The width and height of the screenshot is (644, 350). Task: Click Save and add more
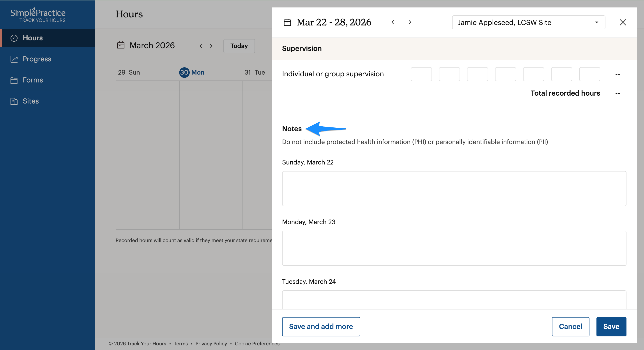(x=321, y=327)
